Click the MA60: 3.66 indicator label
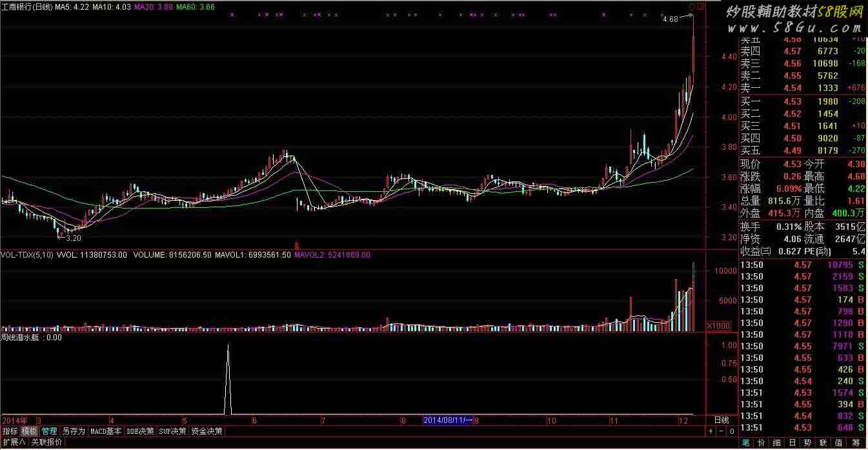The width and height of the screenshot is (868, 450). point(196,6)
